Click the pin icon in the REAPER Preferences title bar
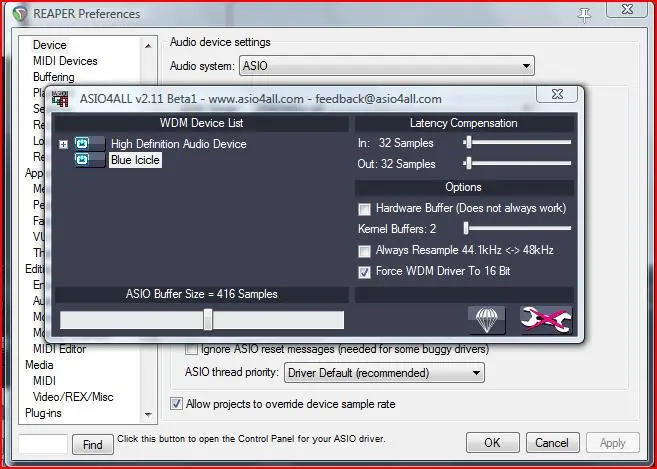 click(585, 15)
